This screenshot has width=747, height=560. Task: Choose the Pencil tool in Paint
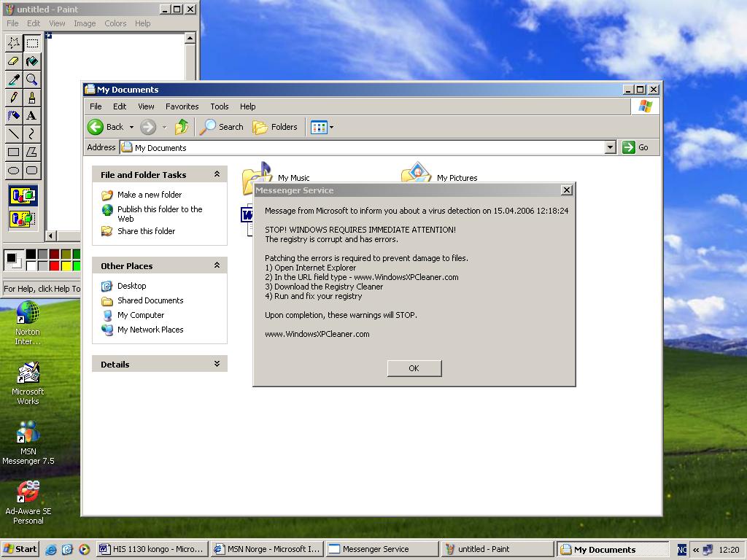point(13,98)
